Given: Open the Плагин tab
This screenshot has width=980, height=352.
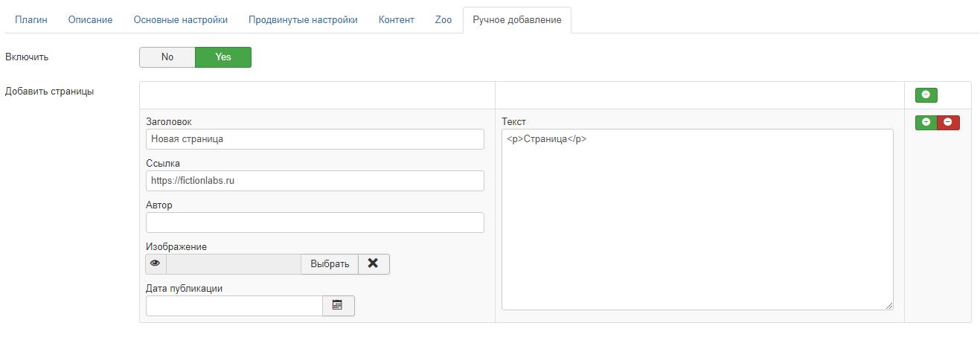Looking at the screenshot, I should 31,20.
